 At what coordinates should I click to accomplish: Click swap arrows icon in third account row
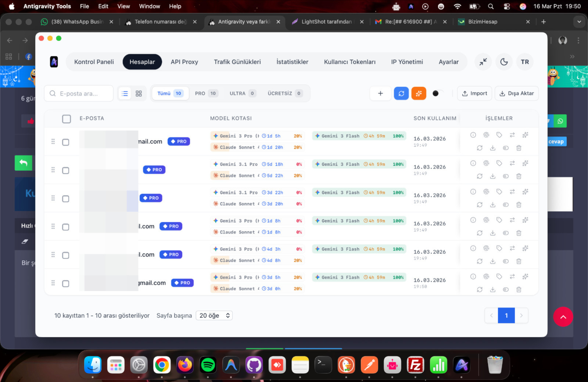point(512,192)
